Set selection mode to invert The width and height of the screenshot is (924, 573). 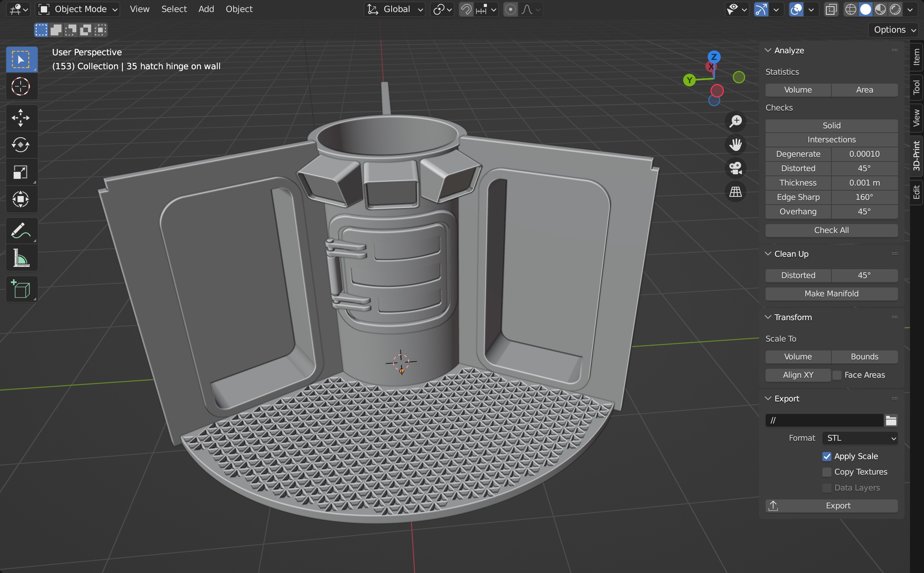pos(85,30)
